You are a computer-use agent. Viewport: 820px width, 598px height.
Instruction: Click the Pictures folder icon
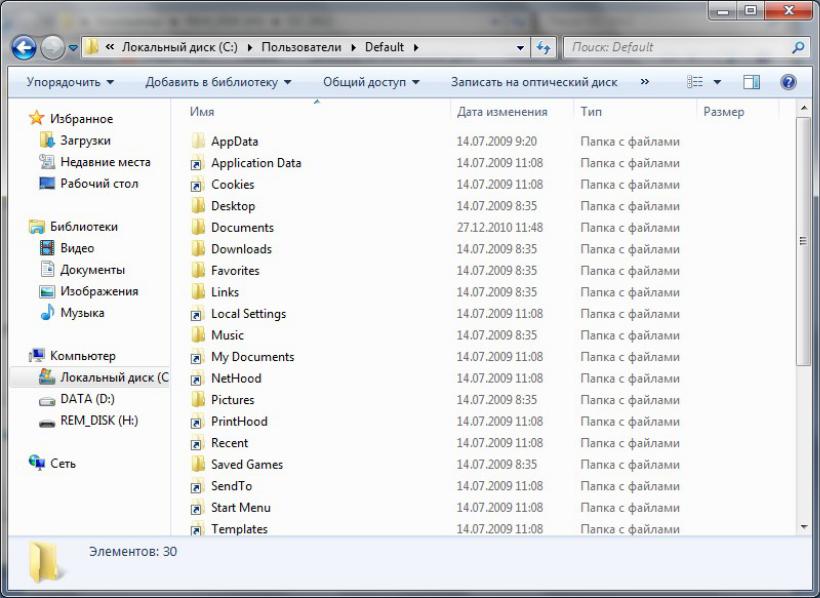[x=198, y=400]
